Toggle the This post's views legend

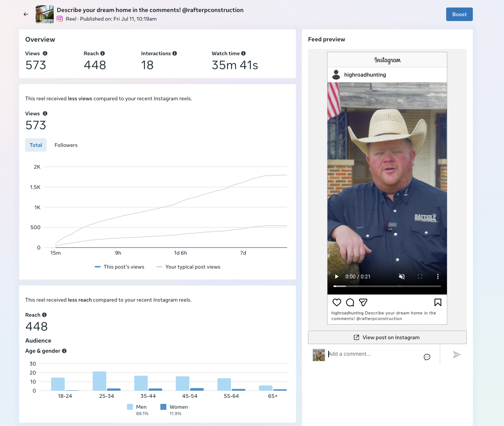[x=119, y=267]
